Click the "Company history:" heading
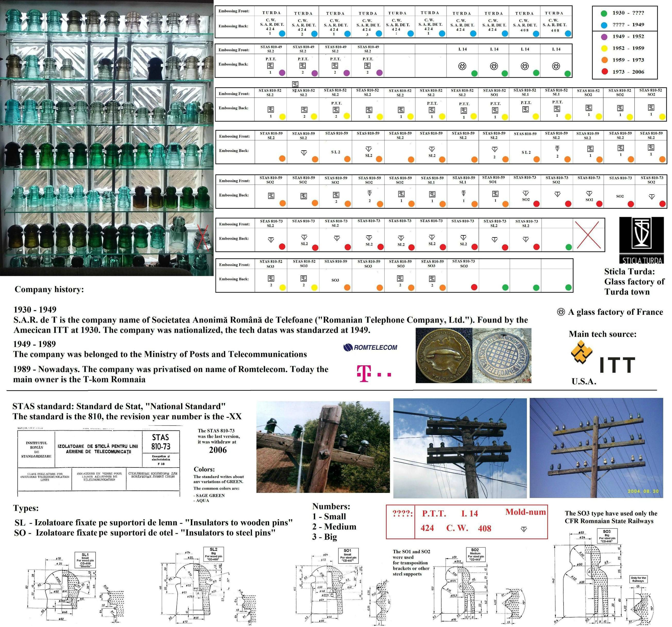This screenshot has height=627, width=672. point(49,290)
